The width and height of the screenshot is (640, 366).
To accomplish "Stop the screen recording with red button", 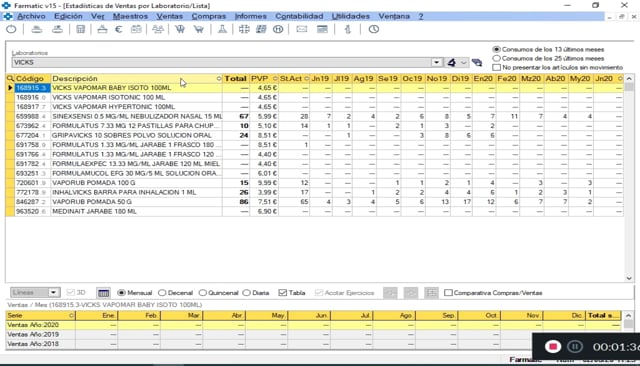I will point(553,346).
